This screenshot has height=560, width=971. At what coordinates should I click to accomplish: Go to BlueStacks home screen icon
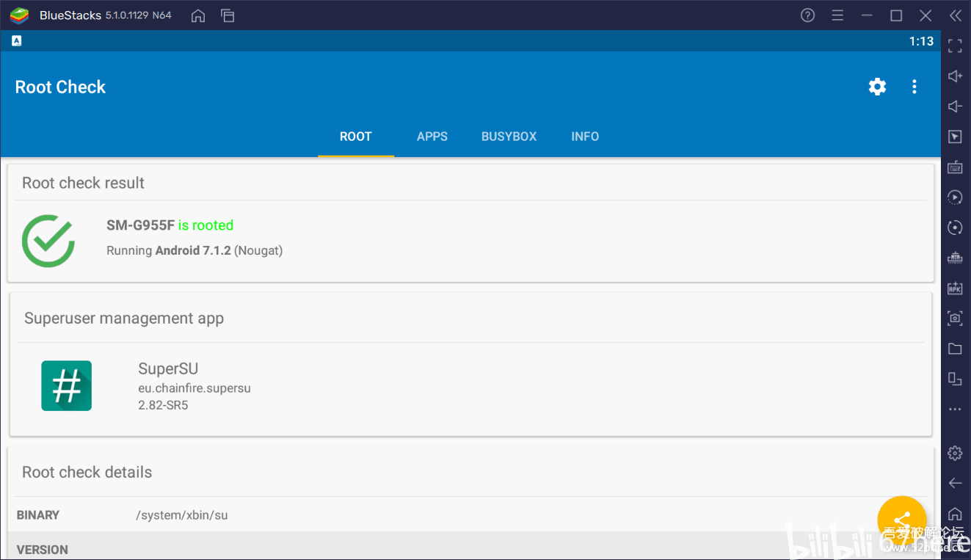[x=198, y=15]
